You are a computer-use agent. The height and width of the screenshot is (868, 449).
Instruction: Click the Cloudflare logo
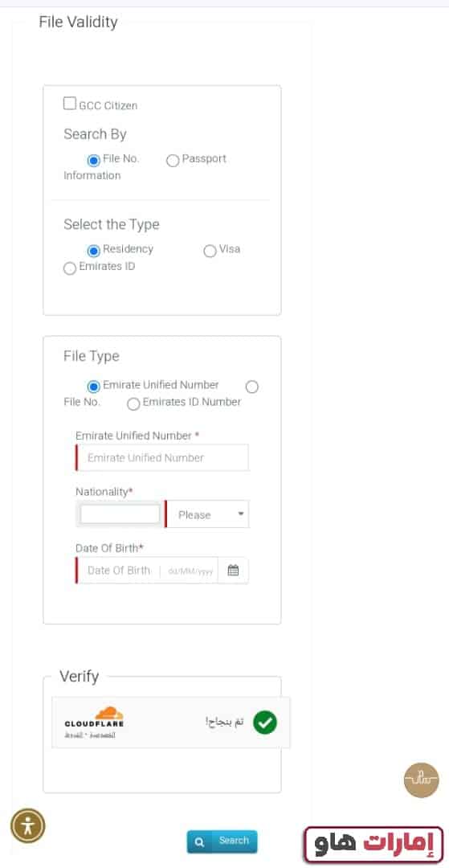point(95,718)
